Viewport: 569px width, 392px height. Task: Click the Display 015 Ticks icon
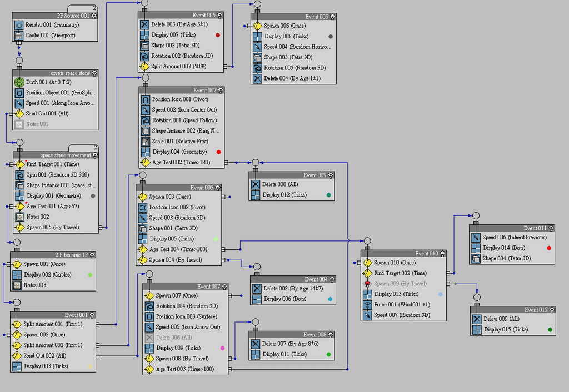point(477,330)
